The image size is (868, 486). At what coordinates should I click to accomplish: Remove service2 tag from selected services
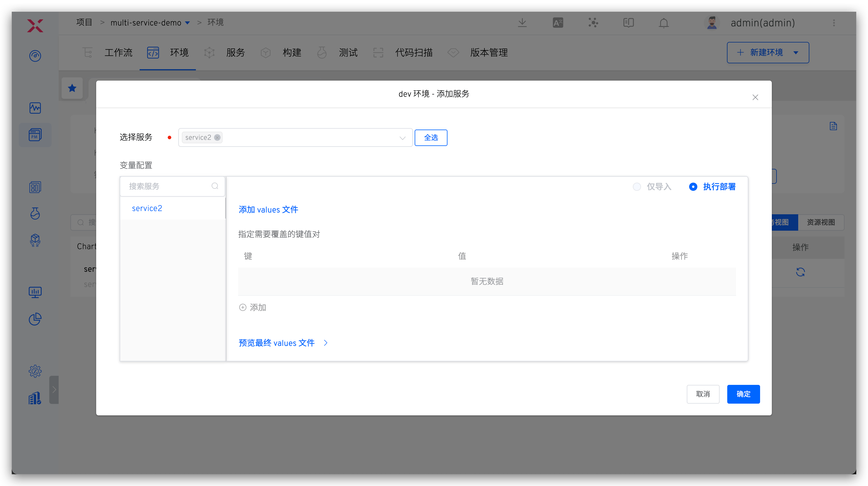(x=217, y=137)
